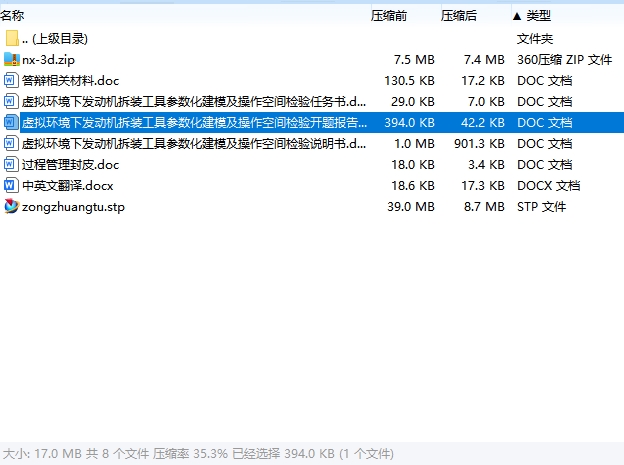Click the nx-3d.zip archive icon
The image size is (624, 465).
12,60
